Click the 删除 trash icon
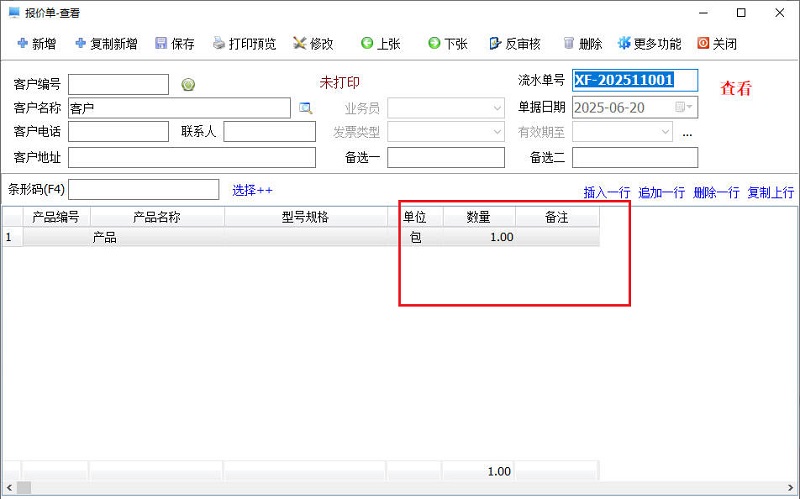Viewport: 800px width, 499px height. coord(569,43)
